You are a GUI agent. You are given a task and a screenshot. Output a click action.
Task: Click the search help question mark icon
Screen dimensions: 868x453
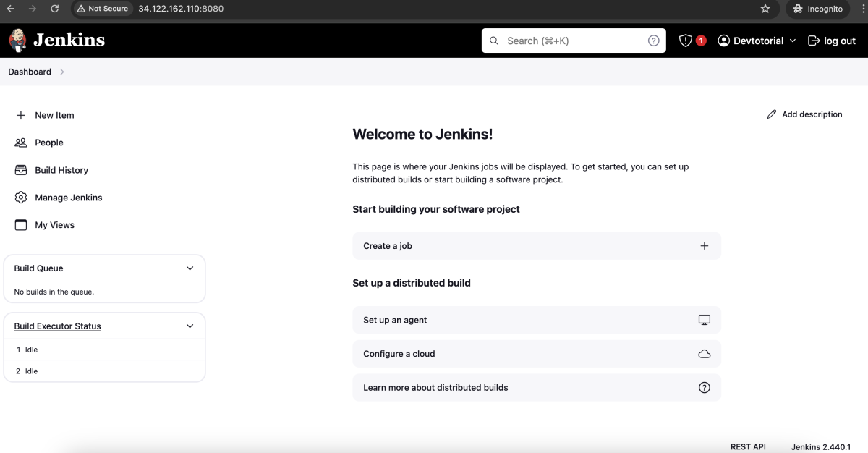point(653,41)
